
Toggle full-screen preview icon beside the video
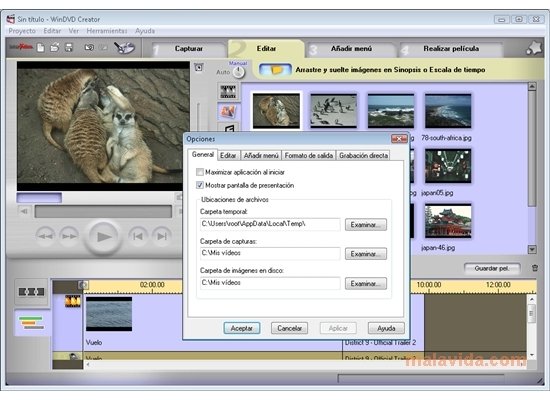click(x=199, y=67)
